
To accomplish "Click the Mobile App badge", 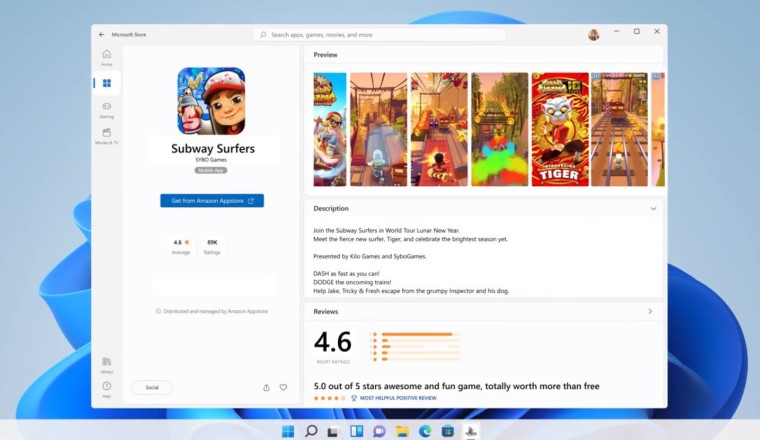I will [x=211, y=171].
